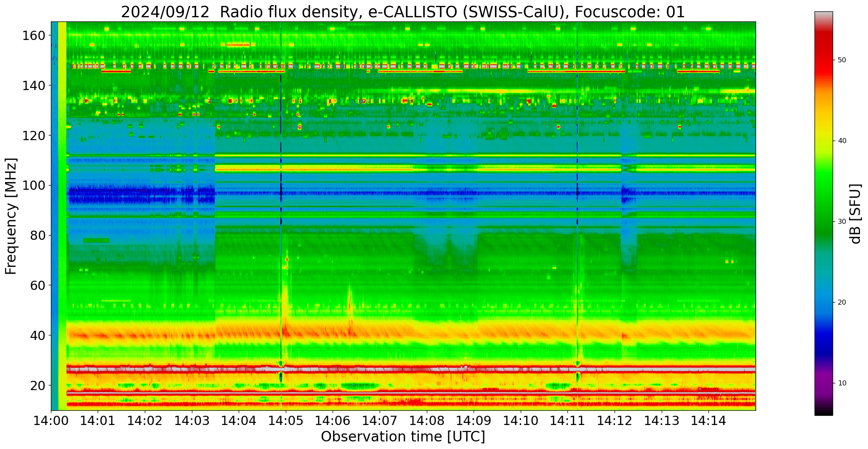Viewport: 868px width, 449px height.
Task: Click the colorbar value 20 label
Action: coord(842,302)
